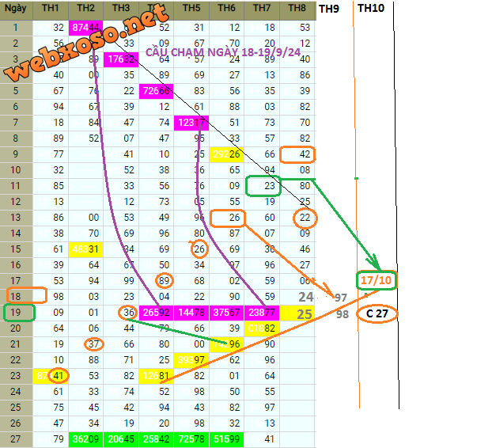Click the circled 22 in TH8 column

pyautogui.click(x=303, y=218)
